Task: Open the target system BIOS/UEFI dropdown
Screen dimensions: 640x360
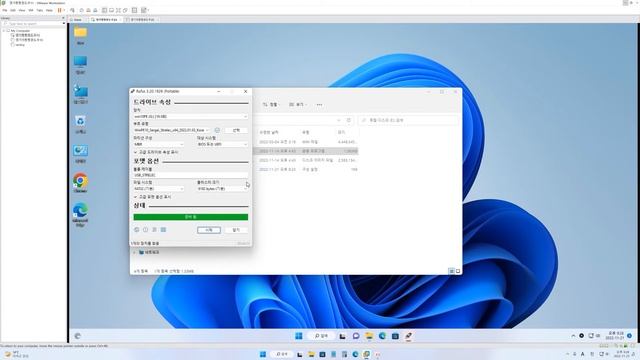Action: click(x=222, y=144)
